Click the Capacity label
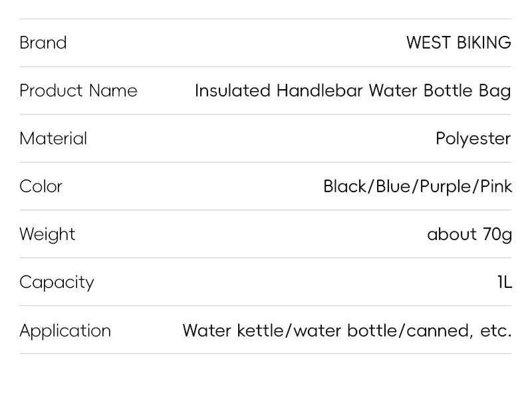This screenshot has width=532, height=397. [x=57, y=282]
